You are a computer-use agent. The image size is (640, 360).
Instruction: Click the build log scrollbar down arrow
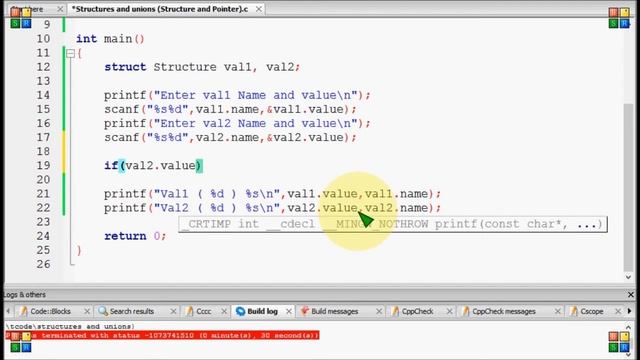pos(628,355)
